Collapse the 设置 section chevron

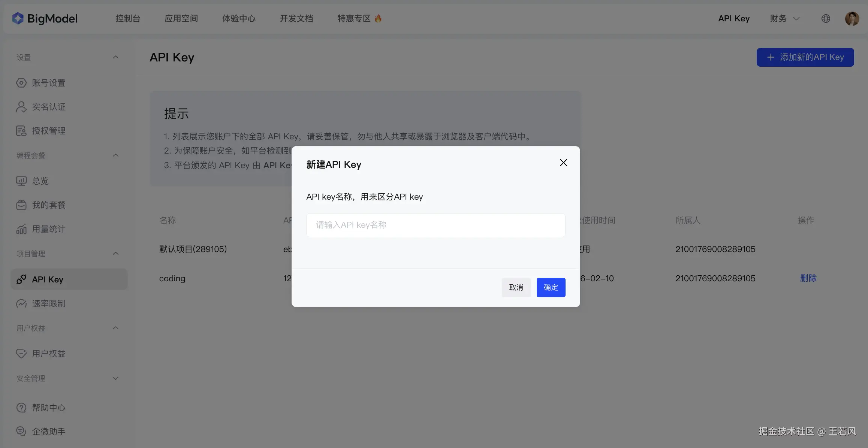[x=115, y=57]
